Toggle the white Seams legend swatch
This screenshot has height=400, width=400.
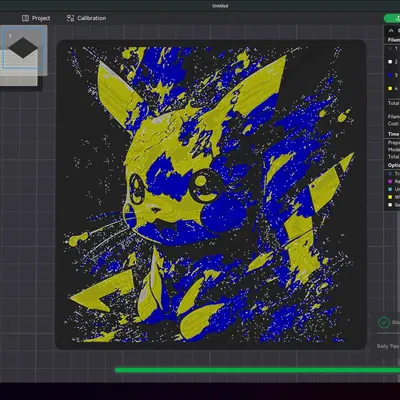[390, 205]
